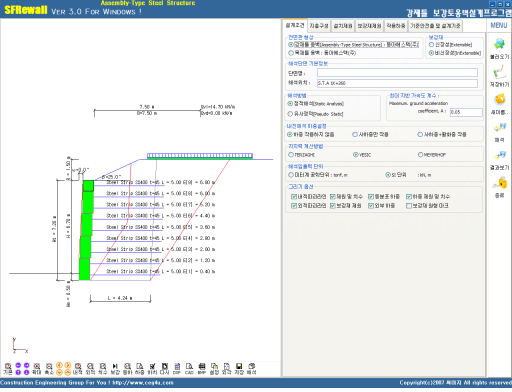512x392 pixels.
Task: Click the floppy disk 저장 icon in bottom toolbar
Action: point(239,369)
